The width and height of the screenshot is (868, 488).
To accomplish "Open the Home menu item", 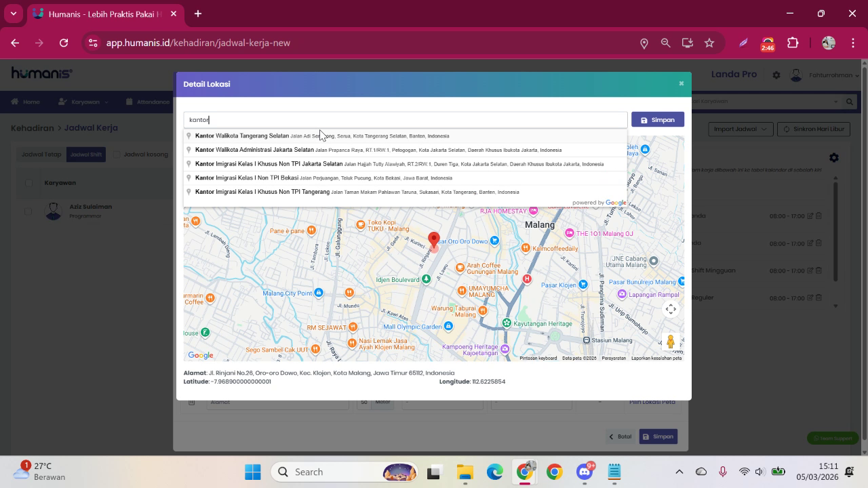I will pyautogui.click(x=26, y=102).
